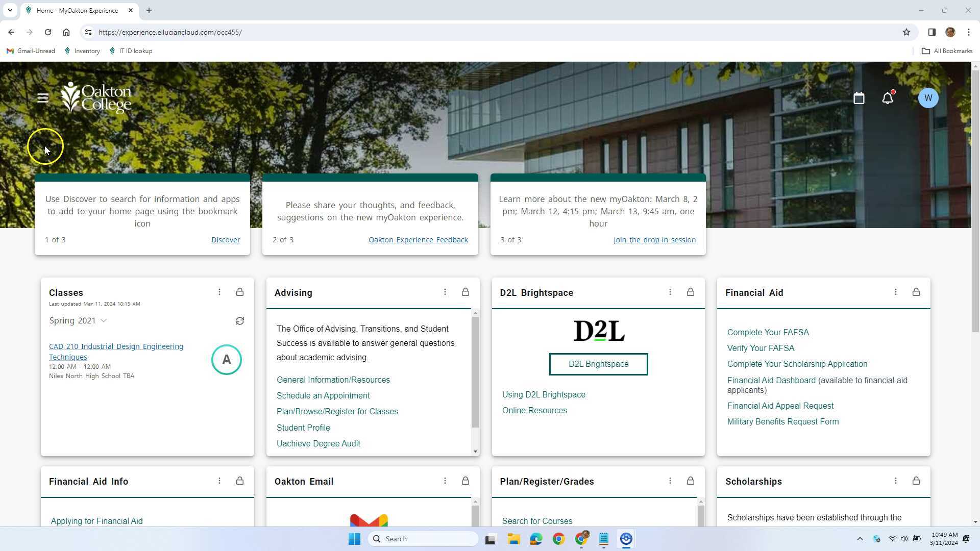Open File Explorer from the taskbar
Image resolution: width=980 pixels, height=551 pixels.
click(x=513, y=539)
